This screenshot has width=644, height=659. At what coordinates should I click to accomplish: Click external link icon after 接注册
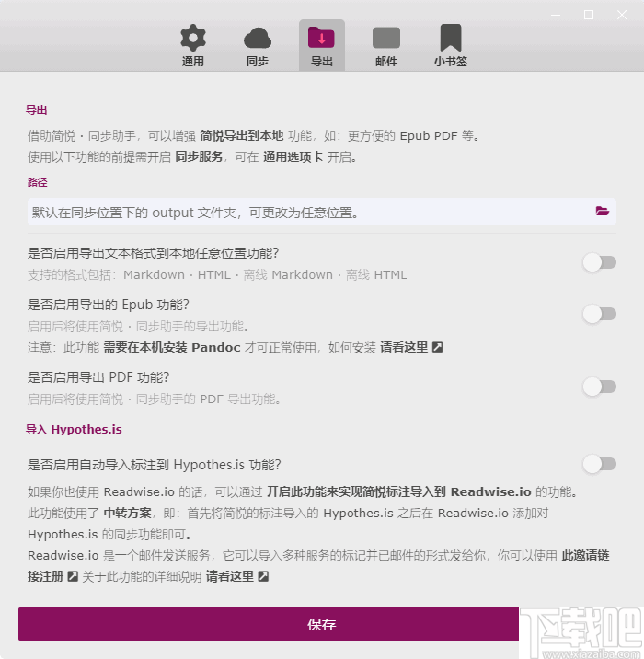73,576
